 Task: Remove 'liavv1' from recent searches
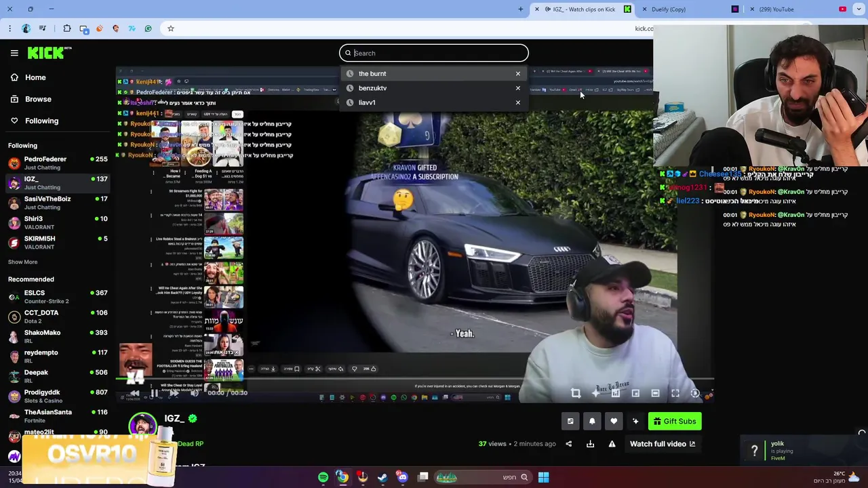(x=518, y=102)
